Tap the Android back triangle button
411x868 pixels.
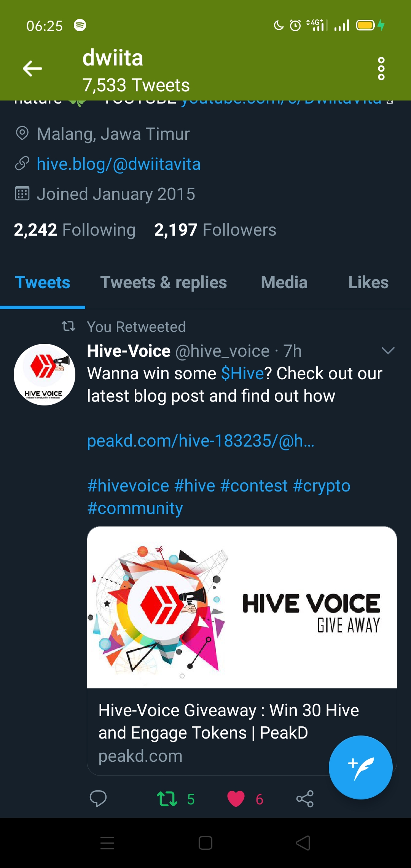tap(303, 843)
